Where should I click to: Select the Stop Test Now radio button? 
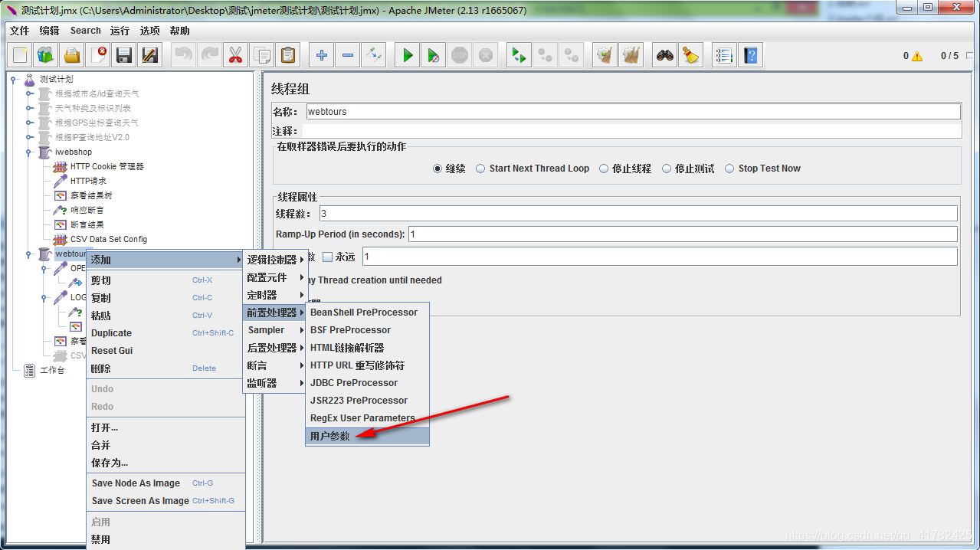729,169
